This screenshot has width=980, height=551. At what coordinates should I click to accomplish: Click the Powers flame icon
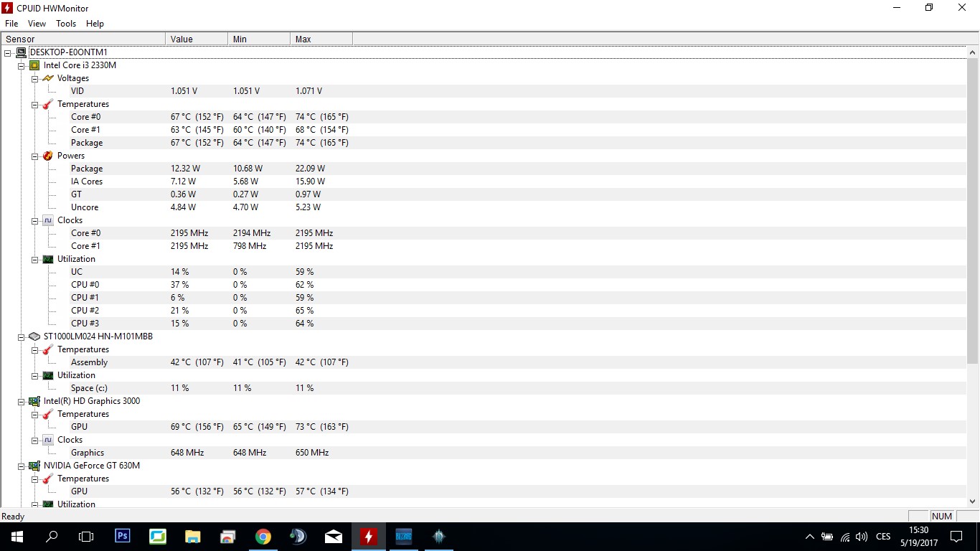(x=48, y=156)
